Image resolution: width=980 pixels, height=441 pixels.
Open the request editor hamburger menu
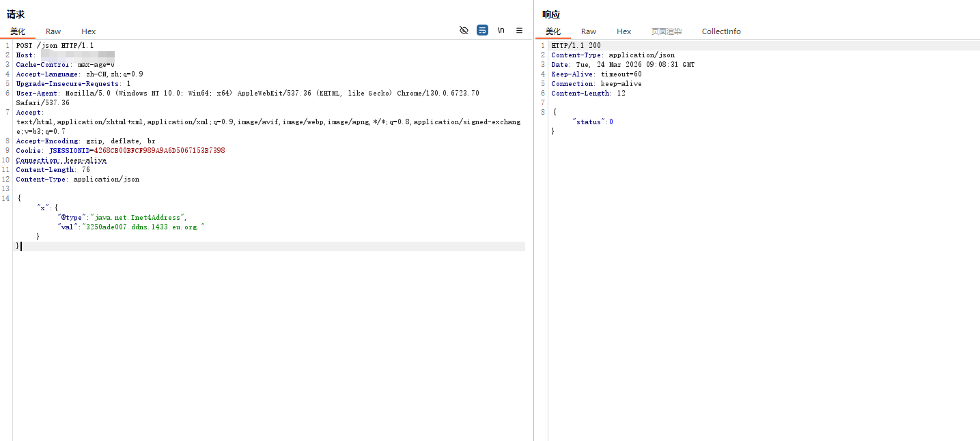(x=519, y=31)
